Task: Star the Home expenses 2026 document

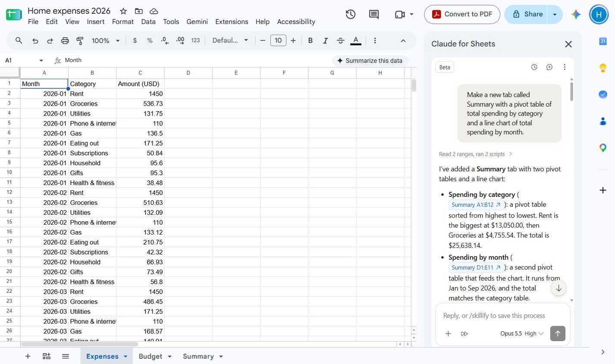Action: click(x=123, y=11)
